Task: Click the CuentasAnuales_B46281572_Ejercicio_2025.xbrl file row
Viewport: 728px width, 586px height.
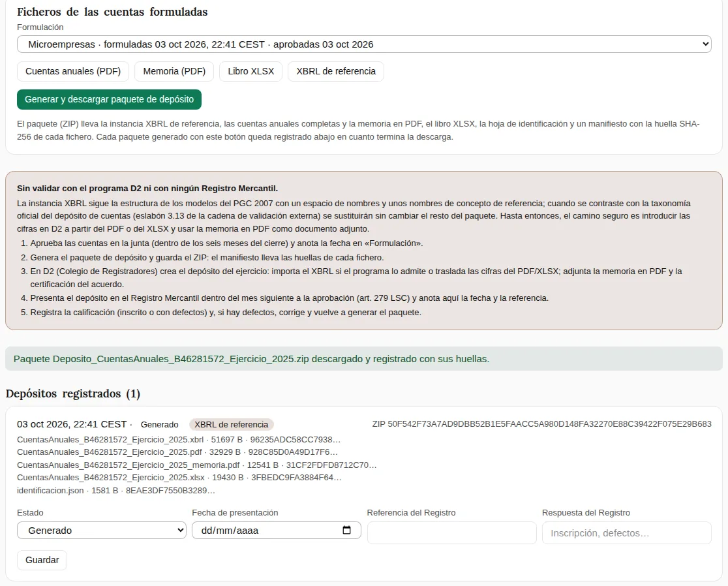Action: point(179,439)
